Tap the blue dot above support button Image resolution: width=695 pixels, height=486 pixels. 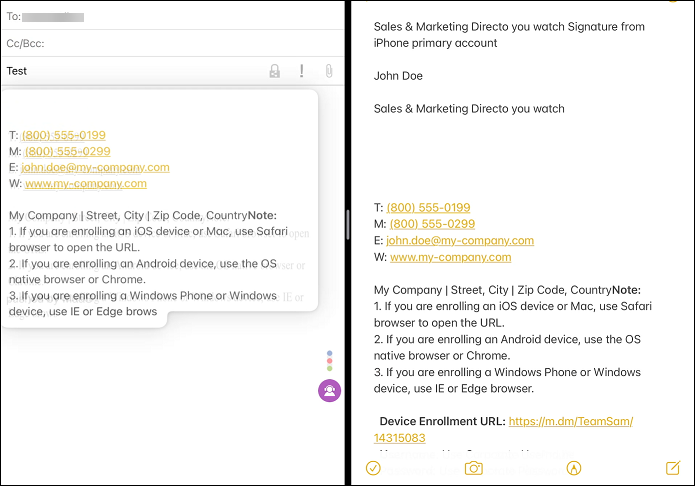[x=330, y=353]
